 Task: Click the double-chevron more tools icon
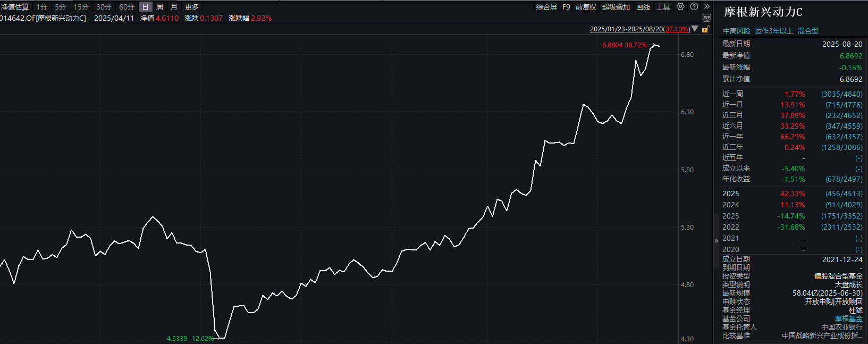point(707,7)
